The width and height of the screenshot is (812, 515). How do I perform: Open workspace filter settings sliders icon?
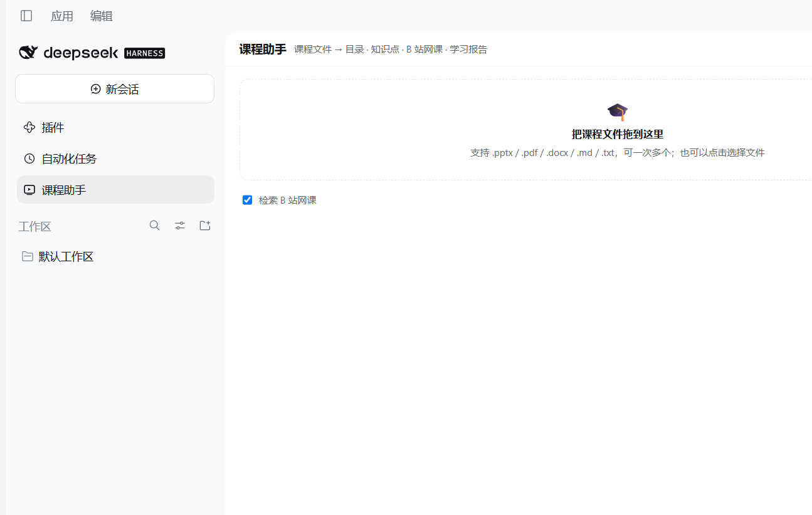(180, 226)
